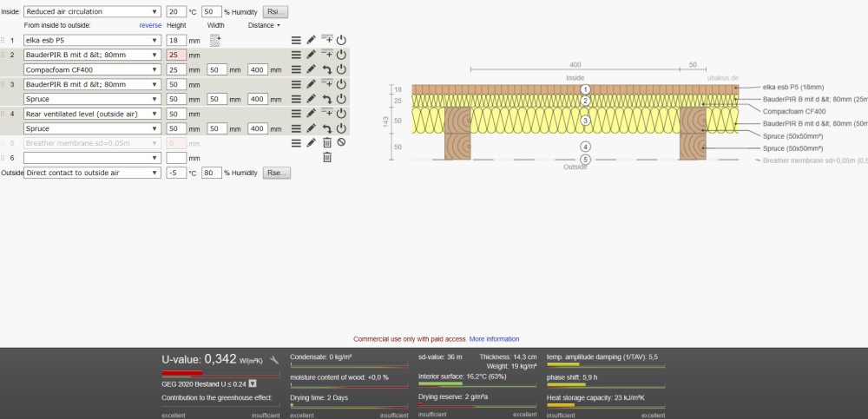Open the empty layer 6 material dropdown
868x419 pixels.
coord(93,158)
